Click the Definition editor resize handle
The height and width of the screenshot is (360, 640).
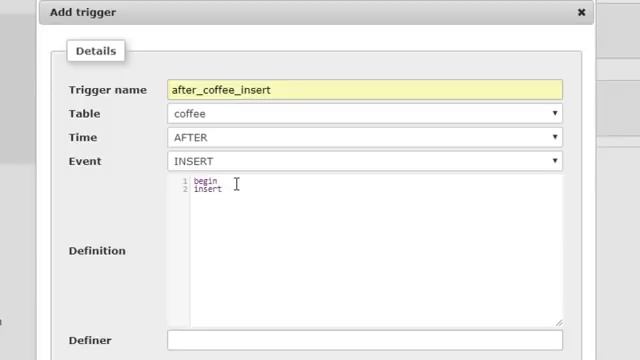(x=559, y=323)
